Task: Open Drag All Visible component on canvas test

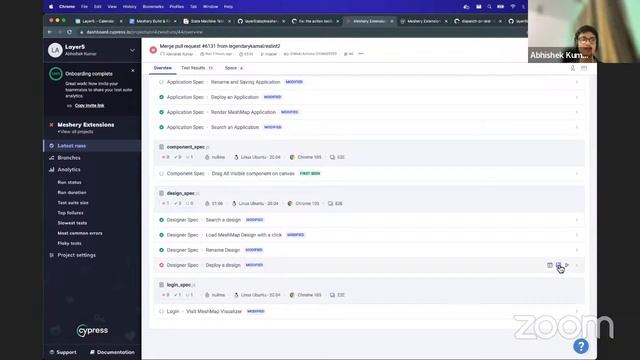Action: pyautogui.click(x=369, y=173)
